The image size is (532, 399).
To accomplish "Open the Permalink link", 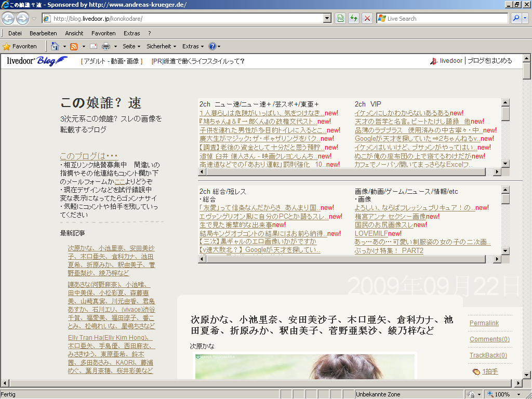I will pyautogui.click(x=484, y=323).
